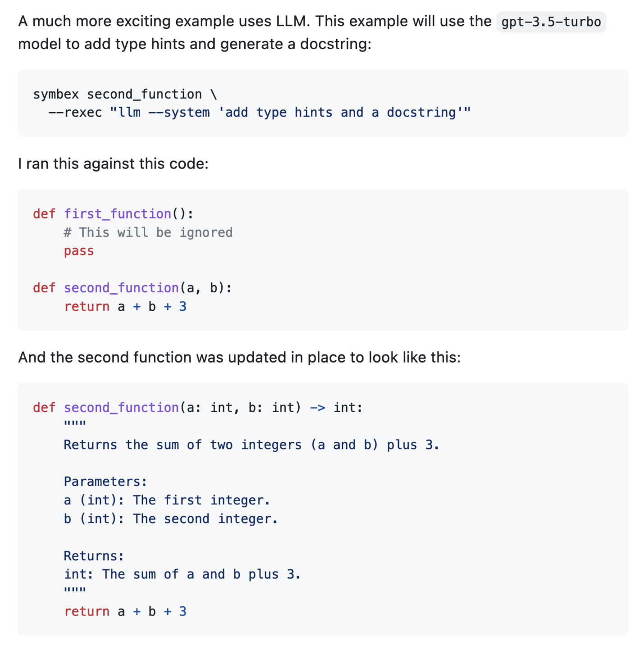Click the type-hinted second_function signature name

tap(121, 408)
